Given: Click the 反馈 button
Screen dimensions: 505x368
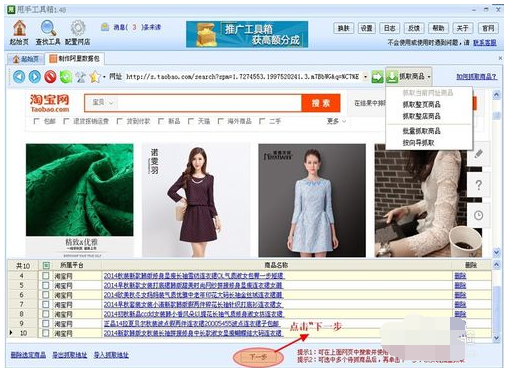Looking at the screenshot, I should [414, 28].
